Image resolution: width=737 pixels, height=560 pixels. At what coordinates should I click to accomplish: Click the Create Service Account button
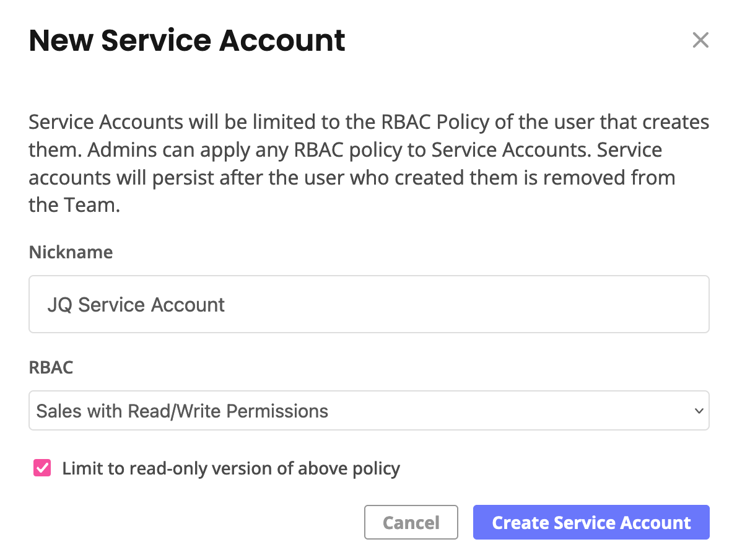(x=591, y=522)
